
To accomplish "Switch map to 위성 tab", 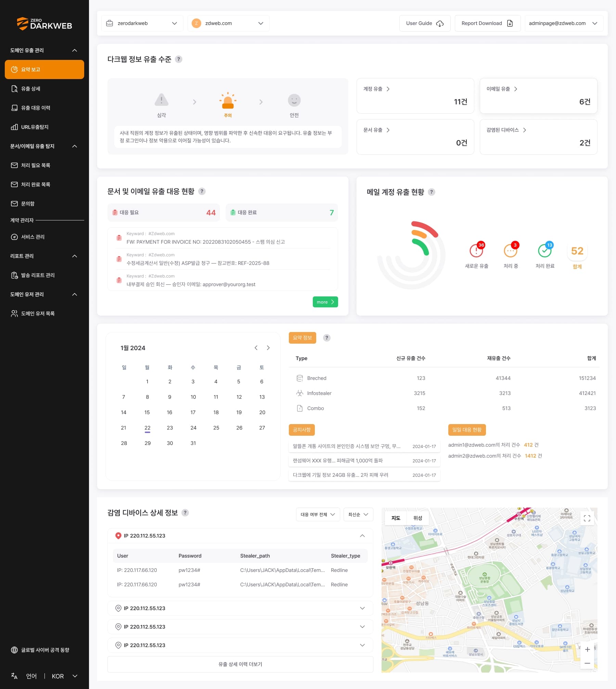I will (418, 518).
